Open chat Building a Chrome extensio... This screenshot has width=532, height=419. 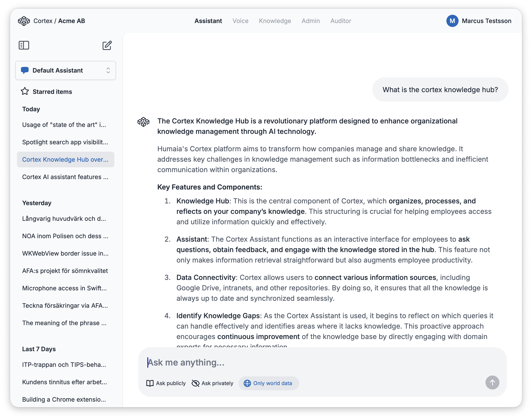pyautogui.click(x=65, y=399)
